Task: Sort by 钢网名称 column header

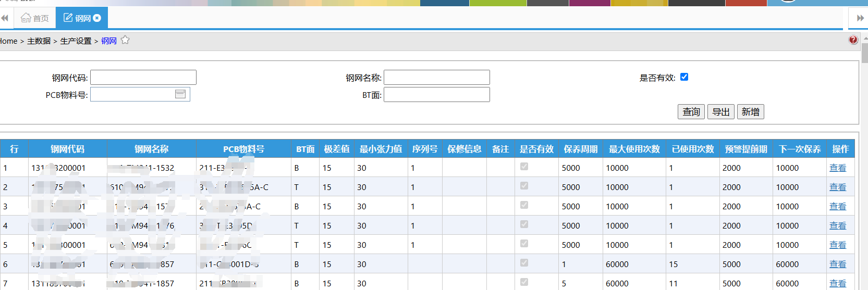Action: (x=151, y=149)
